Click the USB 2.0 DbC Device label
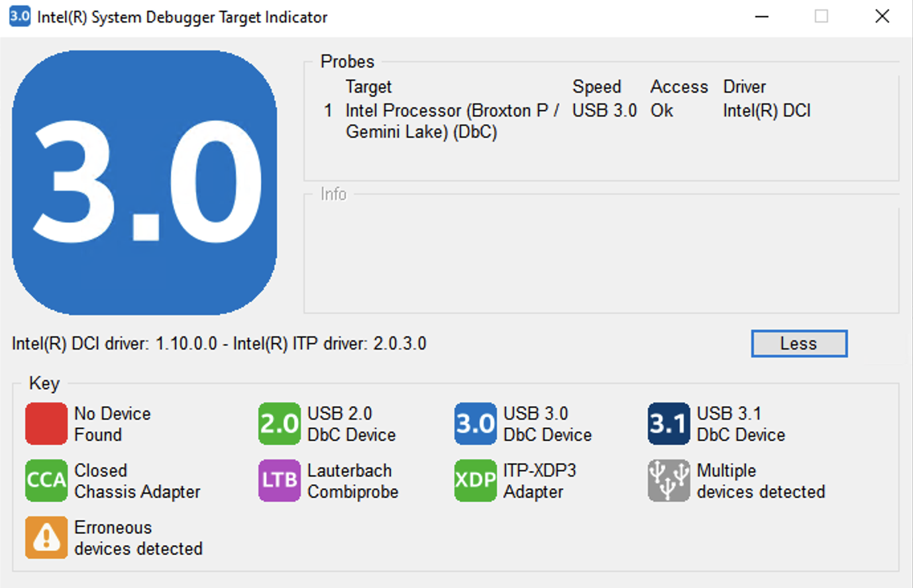 click(x=352, y=424)
